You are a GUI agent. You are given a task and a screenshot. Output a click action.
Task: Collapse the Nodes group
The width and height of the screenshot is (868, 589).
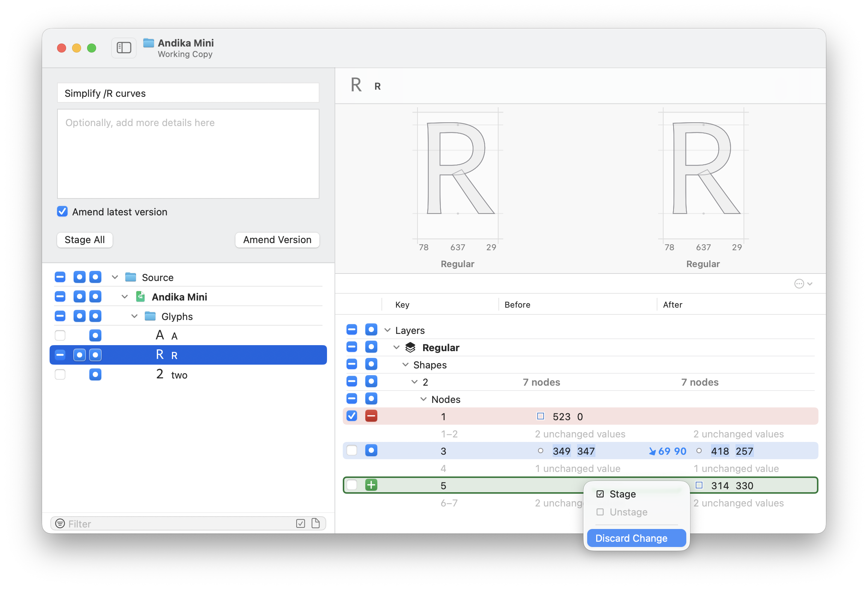(x=423, y=399)
